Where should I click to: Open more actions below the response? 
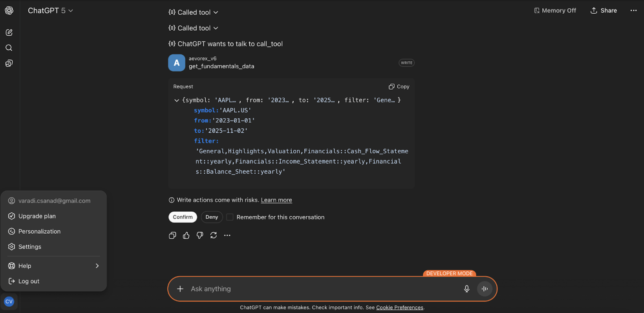227,236
